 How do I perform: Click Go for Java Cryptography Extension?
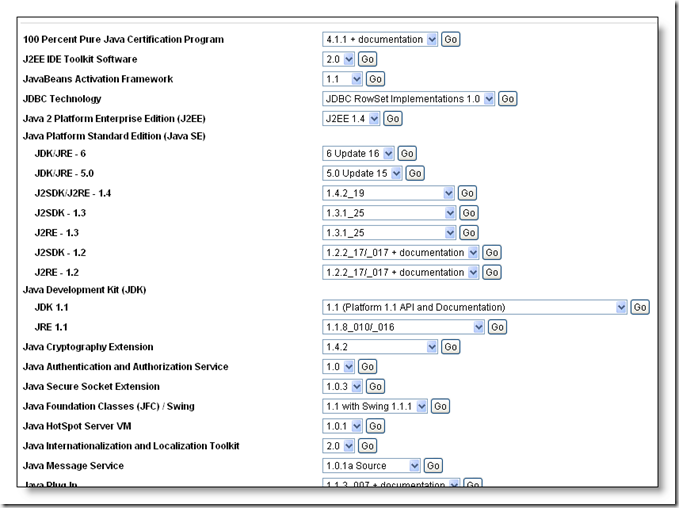click(450, 347)
